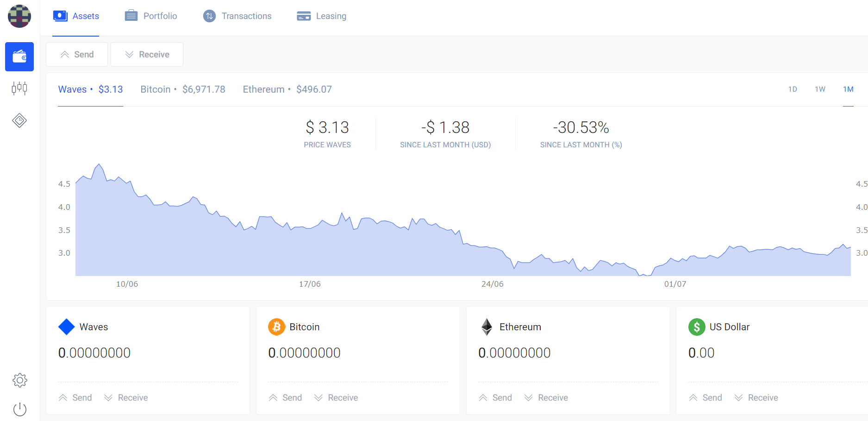Viewport: 868px width, 421px height.
Task: Open the DEX candlestick trading icon
Action: (19, 88)
